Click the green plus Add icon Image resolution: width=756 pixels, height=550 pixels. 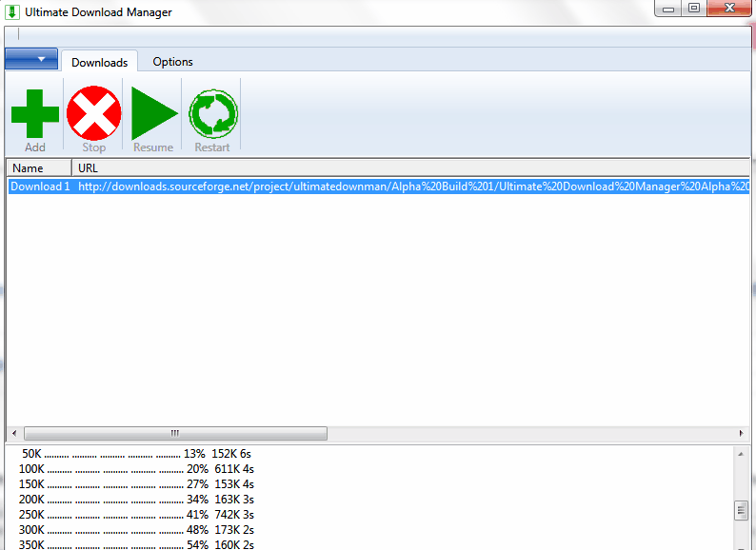click(x=34, y=114)
